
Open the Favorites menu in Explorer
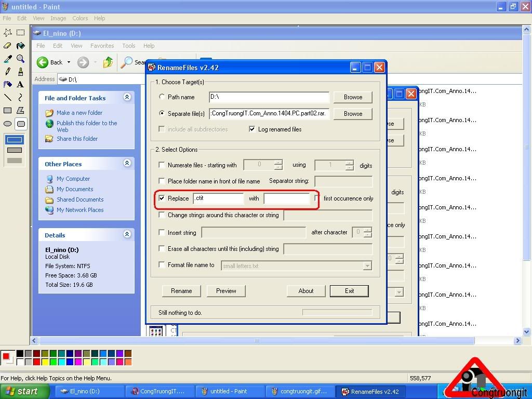[102, 46]
